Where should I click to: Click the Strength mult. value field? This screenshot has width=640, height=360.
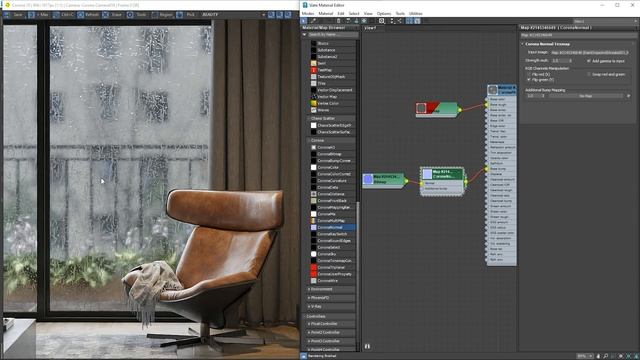coord(560,61)
